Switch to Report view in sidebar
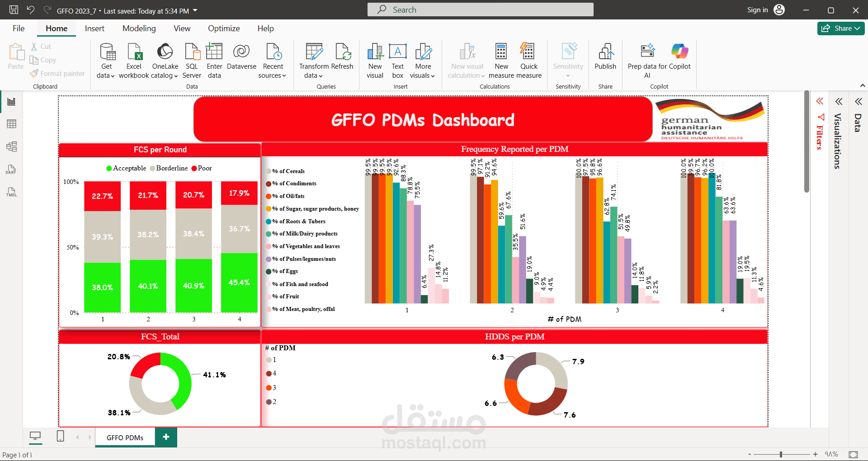 tap(12, 102)
